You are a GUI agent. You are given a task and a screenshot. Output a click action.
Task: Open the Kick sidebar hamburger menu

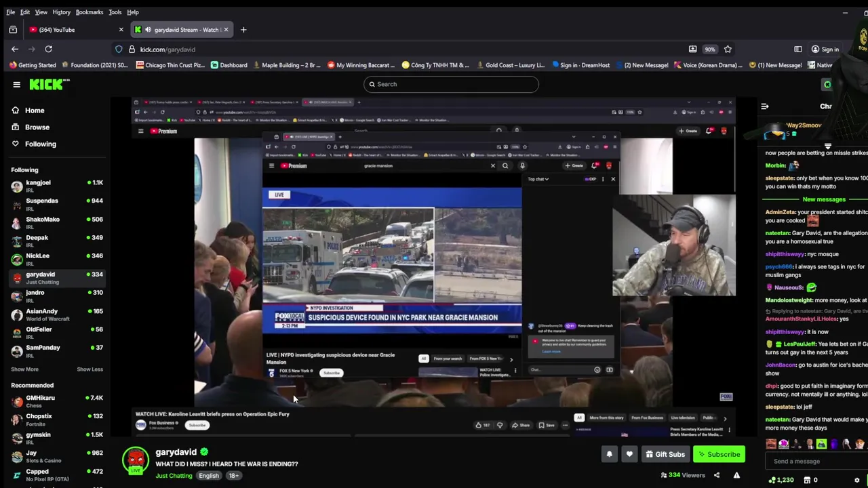coord(16,84)
